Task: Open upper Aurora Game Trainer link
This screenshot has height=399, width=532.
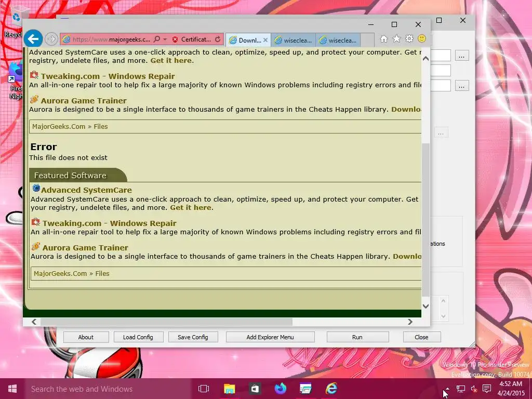Action: tap(84, 101)
